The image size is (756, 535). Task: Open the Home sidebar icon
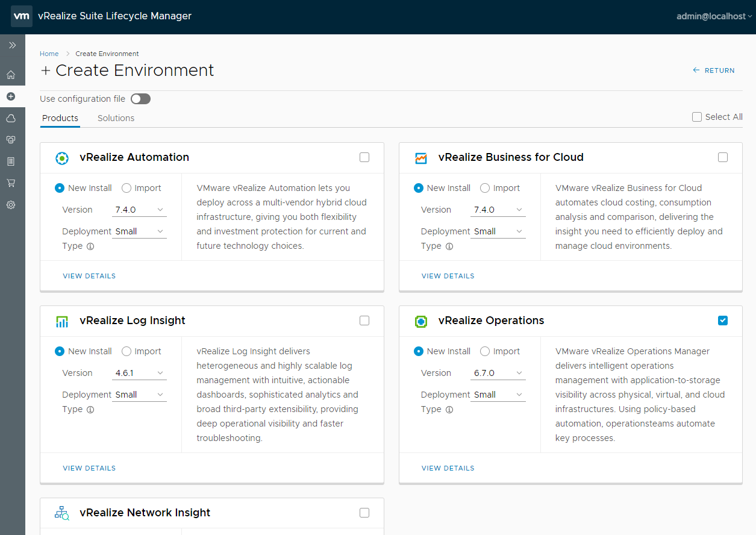(11, 75)
